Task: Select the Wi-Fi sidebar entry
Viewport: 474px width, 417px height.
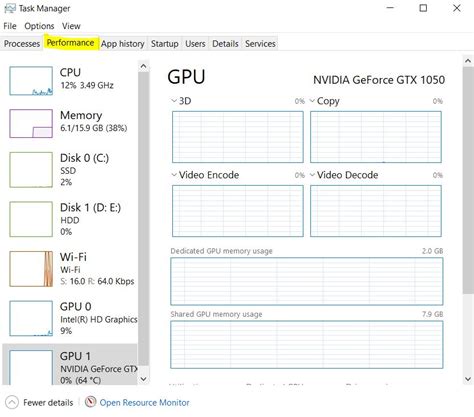Action: 70,269
